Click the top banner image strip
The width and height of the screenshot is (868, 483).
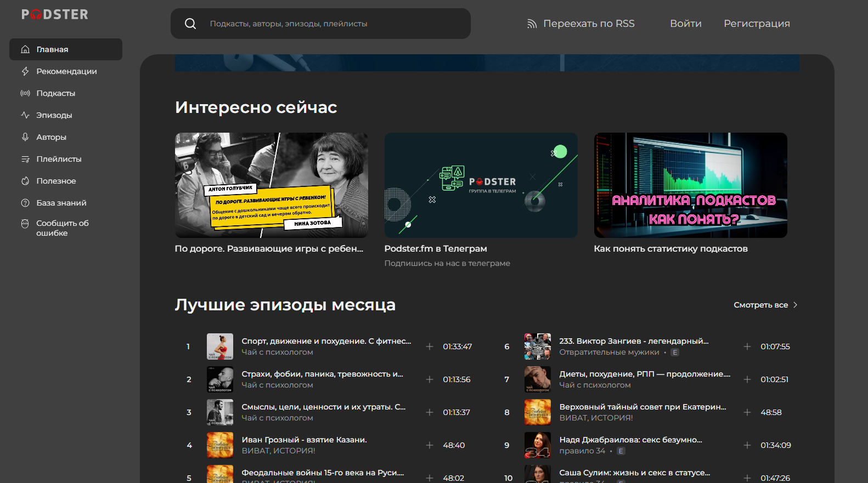point(487,62)
